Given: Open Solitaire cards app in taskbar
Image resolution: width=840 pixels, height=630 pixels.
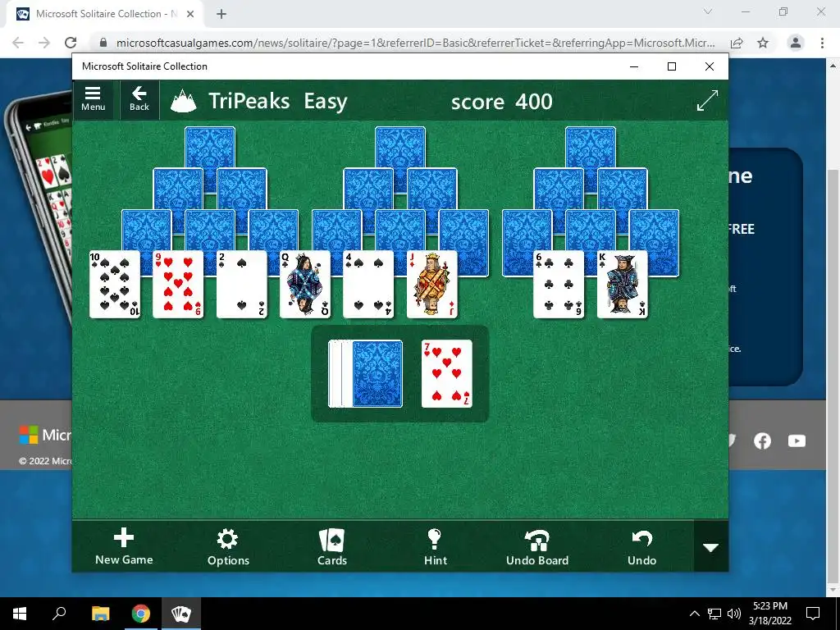Looking at the screenshot, I should point(181,614).
